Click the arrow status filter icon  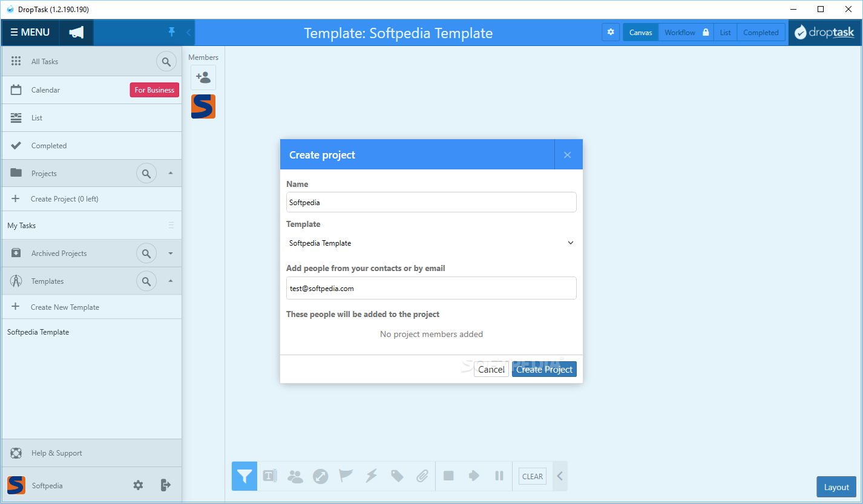[474, 476]
